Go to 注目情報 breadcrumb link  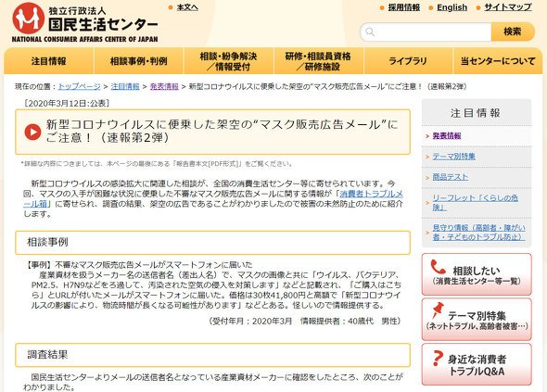point(125,86)
